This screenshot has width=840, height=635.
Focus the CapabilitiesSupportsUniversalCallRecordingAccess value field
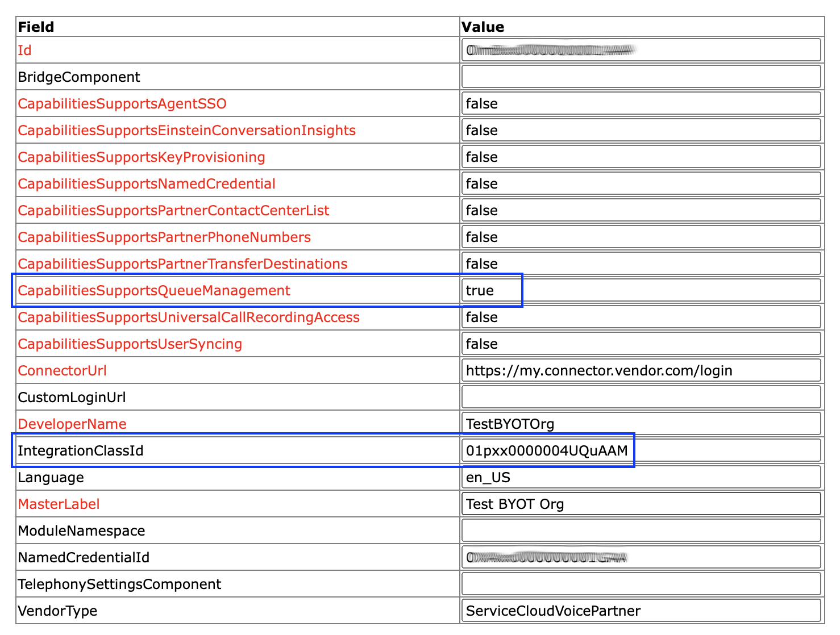pyautogui.click(x=641, y=317)
